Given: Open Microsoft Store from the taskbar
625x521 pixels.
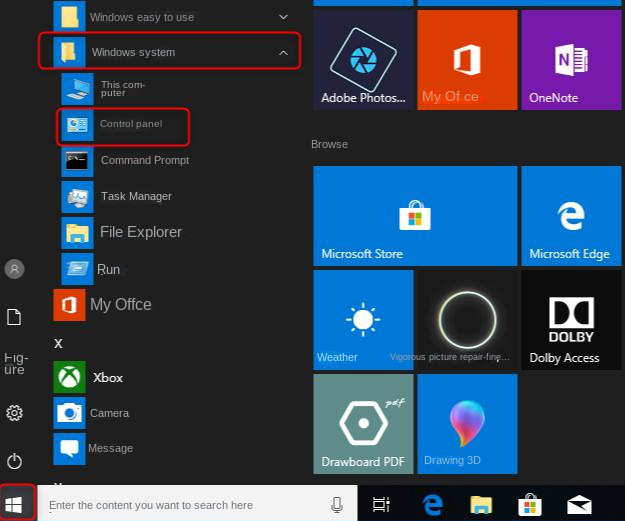Looking at the screenshot, I should (530, 505).
